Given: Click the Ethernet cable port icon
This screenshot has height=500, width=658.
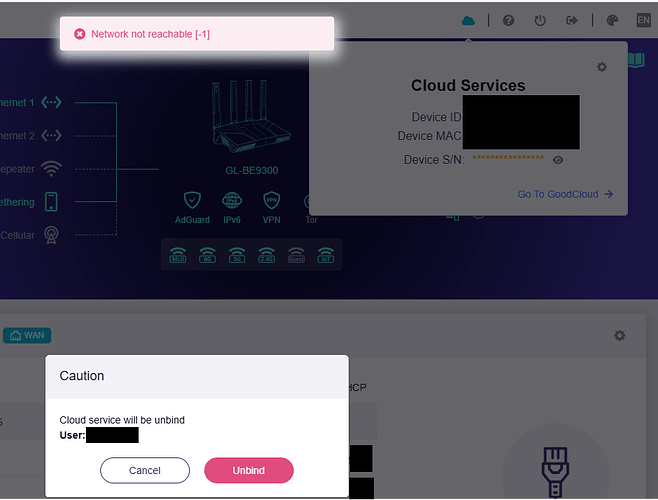Looking at the screenshot, I should [x=555, y=472].
